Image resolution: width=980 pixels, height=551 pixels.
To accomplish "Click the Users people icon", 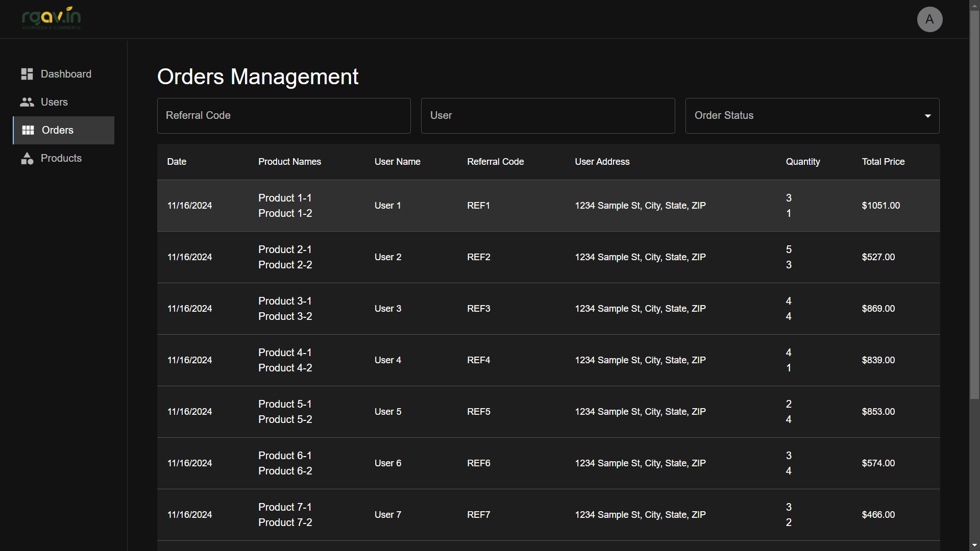I will coord(27,102).
